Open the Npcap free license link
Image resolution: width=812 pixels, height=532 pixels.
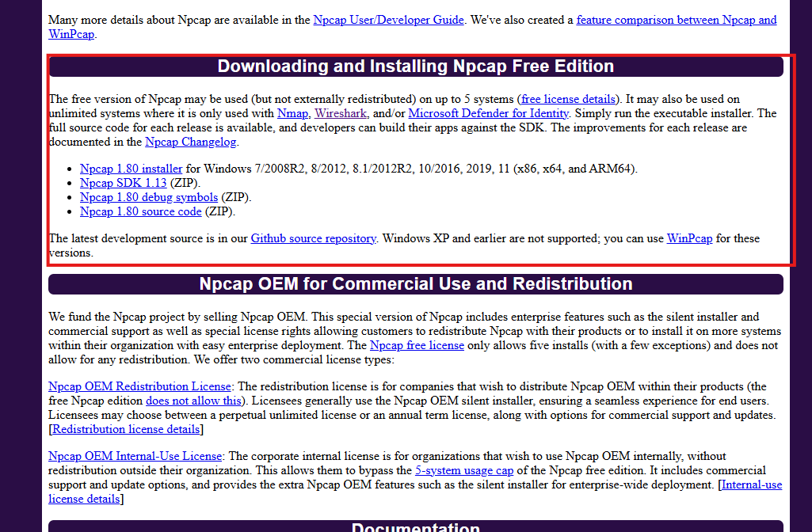pyautogui.click(x=417, y=345)
